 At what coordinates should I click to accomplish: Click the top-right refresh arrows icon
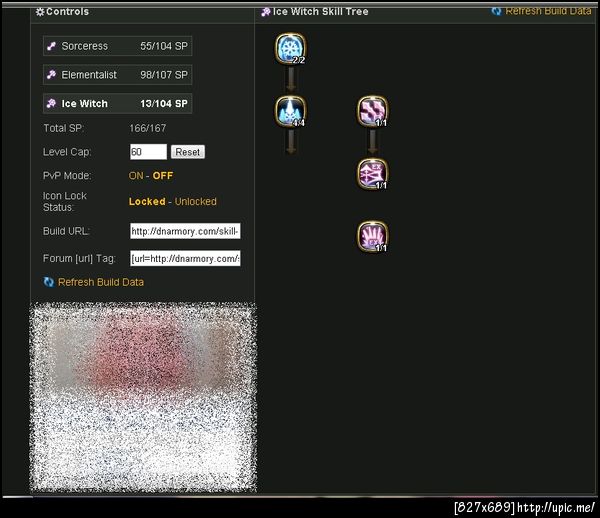click(x=496, y=11)
